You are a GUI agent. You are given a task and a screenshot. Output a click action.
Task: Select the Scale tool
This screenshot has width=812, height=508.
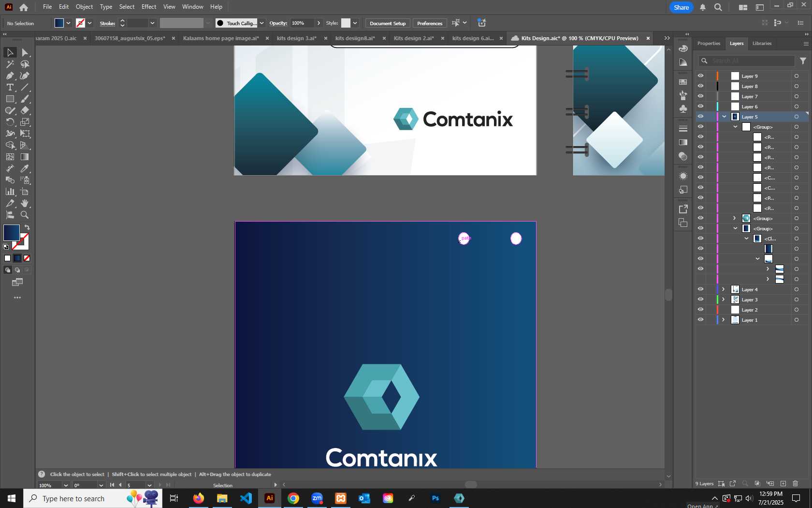[x=25, y=122]
